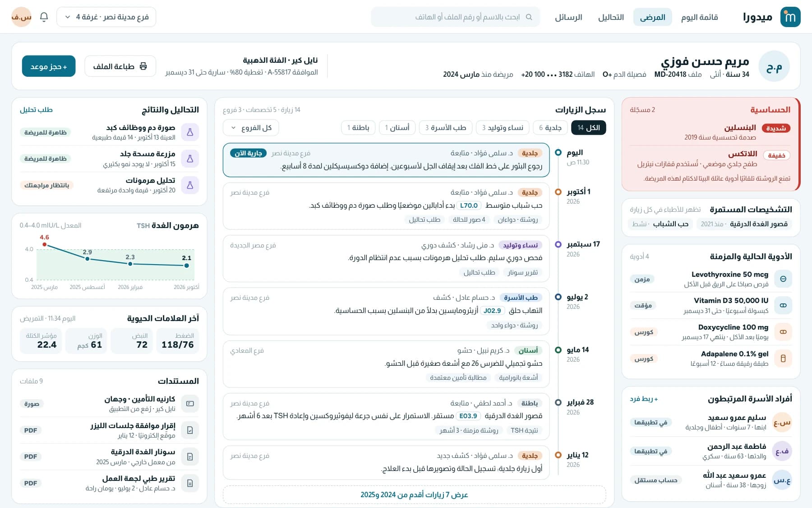Open the روشتة · دواءان attachment chip

(x=517, y=219)
